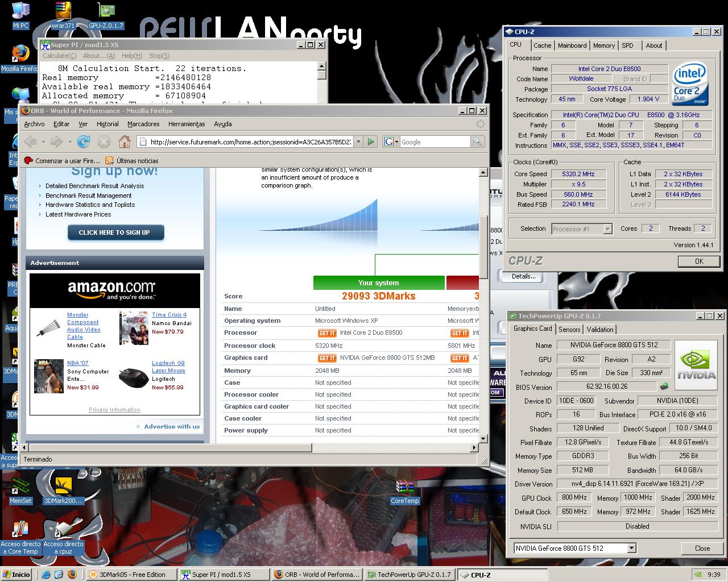Click the BIOS save icon in GPU-Z
Viewport: 728px width, 582px height.
[664, 386]
